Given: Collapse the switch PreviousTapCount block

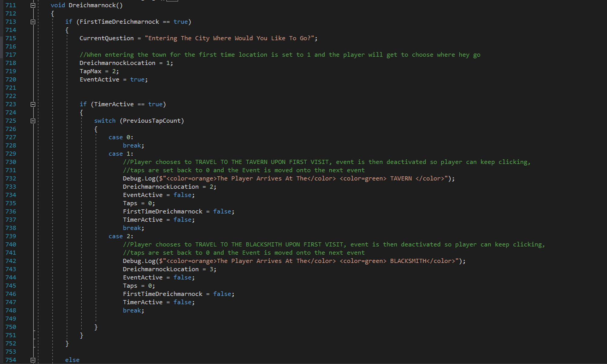Looking at the screenshot, I should point(33,121).
